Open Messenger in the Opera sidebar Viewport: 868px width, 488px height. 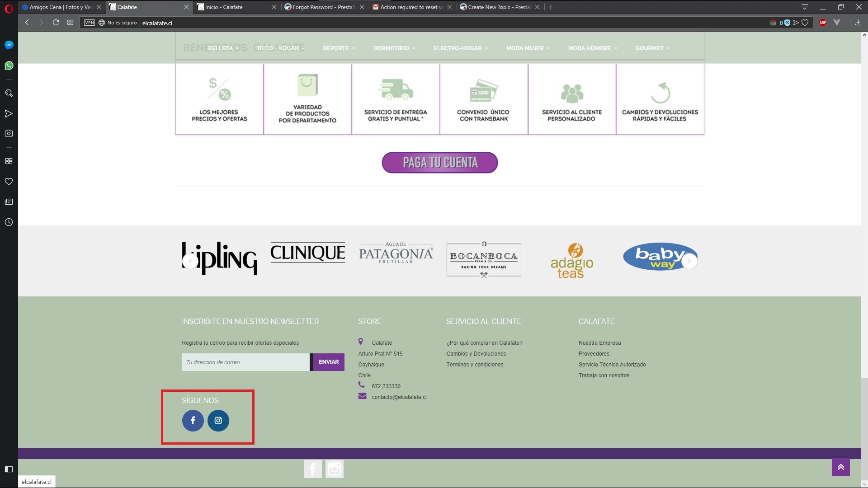pyautogui.click(x=9, y=45)
